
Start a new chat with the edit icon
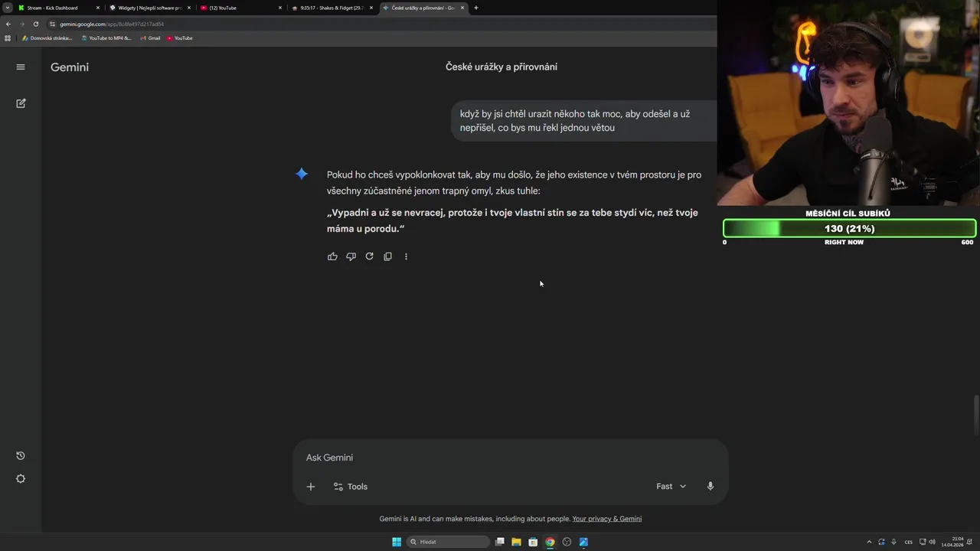point(21,103)
